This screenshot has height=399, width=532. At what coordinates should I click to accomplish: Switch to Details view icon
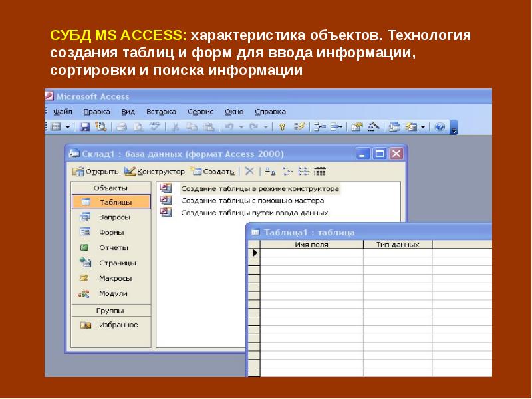point(320,171)
